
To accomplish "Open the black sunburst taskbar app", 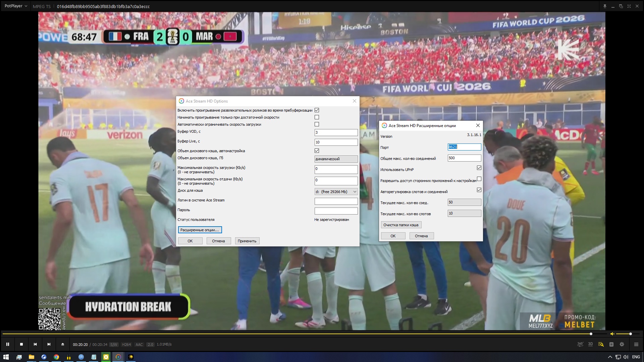I will click(131, 357).
